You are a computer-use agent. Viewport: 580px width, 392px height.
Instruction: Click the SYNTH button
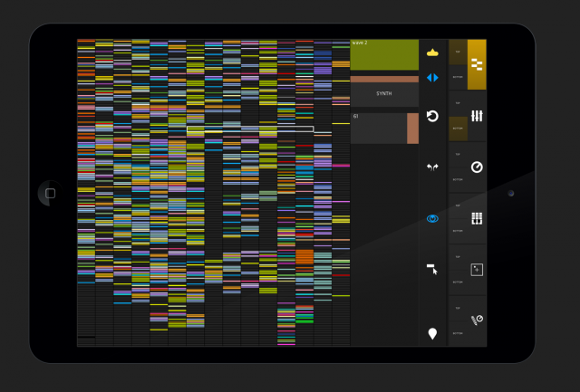[x=384, y=94]
